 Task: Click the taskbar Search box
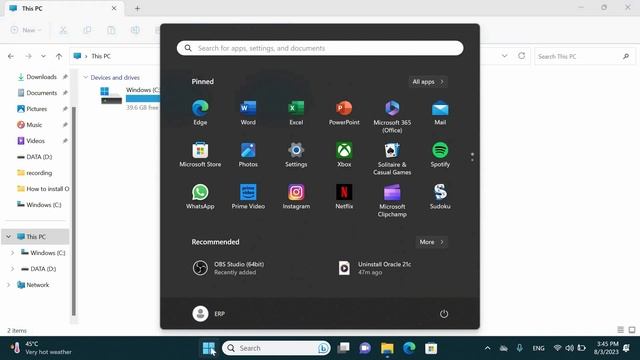276,348
